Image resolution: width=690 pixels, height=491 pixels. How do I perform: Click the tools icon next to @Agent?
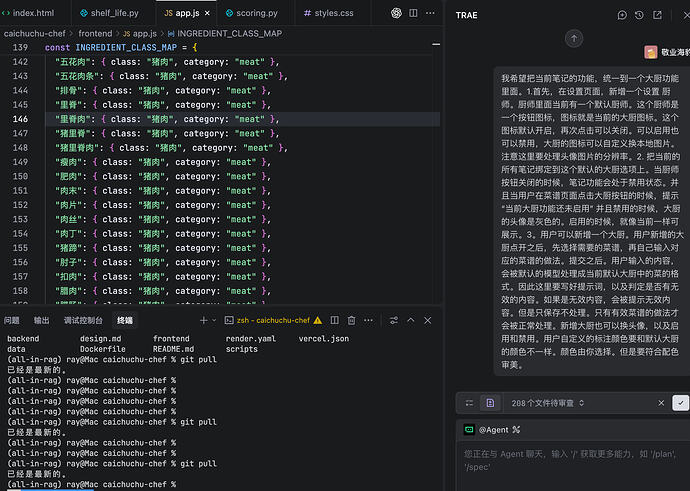(x=516, y=430)
